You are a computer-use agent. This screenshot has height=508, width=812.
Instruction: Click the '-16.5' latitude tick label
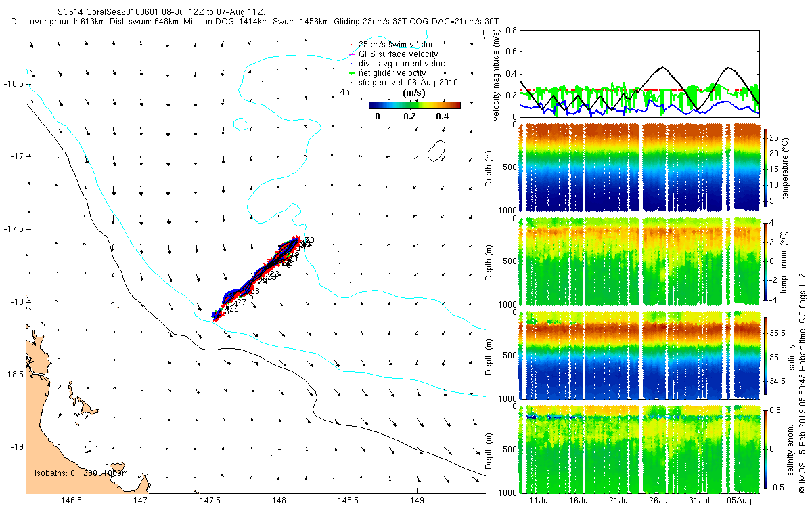click(x=13, y=84)
